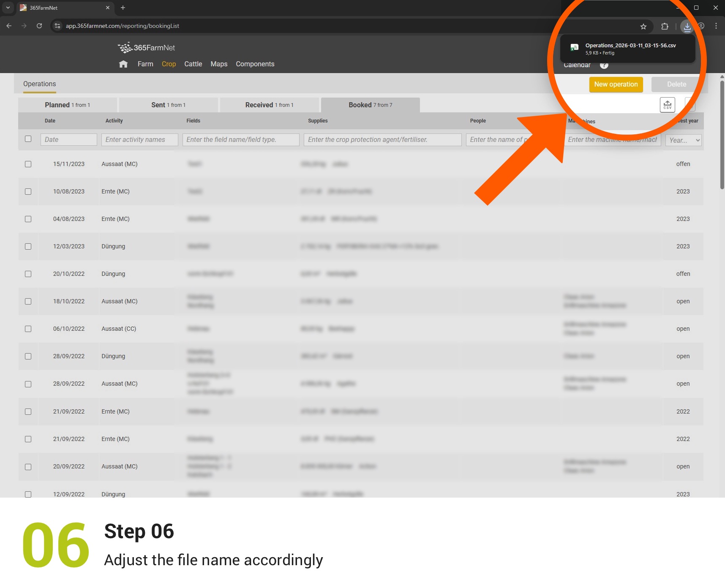Open the Year filter dropdown
This screenshot has width=725, height=588.
(x=683, y=140)
